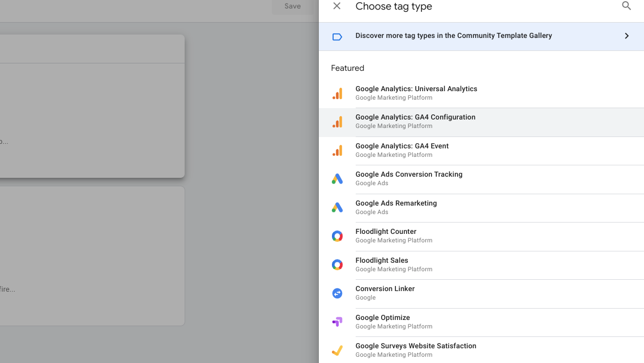Pick the Floodlight Sales tag type

click(481, 265)
